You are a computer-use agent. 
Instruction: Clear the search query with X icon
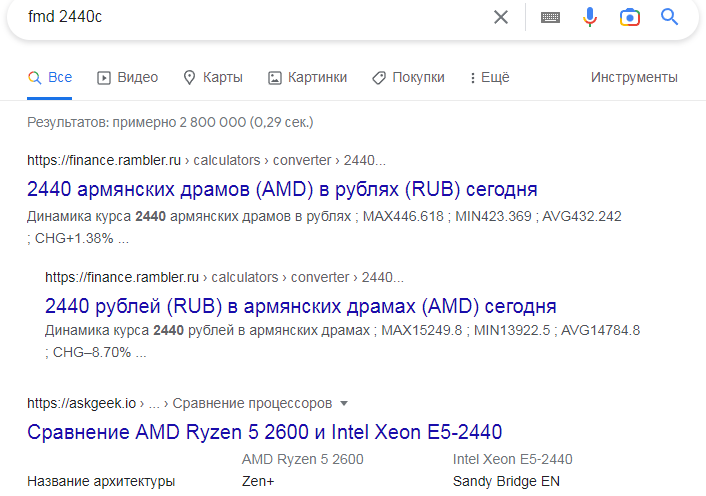pyautogui.click(x=501, y=17)
